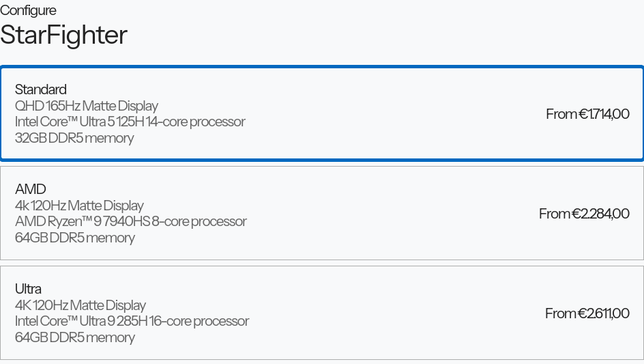Click the From €1.714,00 price
This screenshot has height=364, width=644.
pos(587,114)
